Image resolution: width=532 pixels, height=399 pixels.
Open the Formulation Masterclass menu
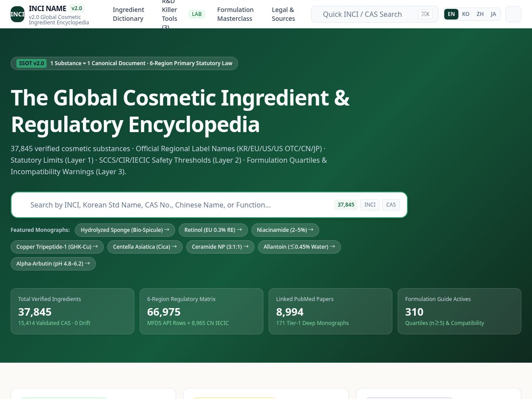235,14
